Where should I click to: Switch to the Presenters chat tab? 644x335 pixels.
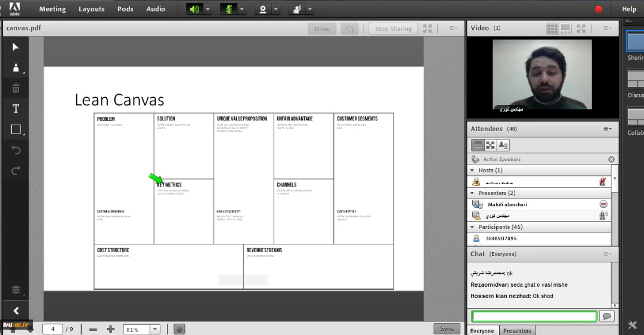(516, 330)
